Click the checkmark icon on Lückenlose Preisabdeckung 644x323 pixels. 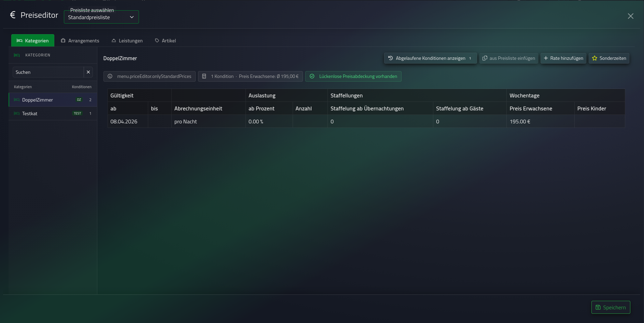[x=312, y=76]
